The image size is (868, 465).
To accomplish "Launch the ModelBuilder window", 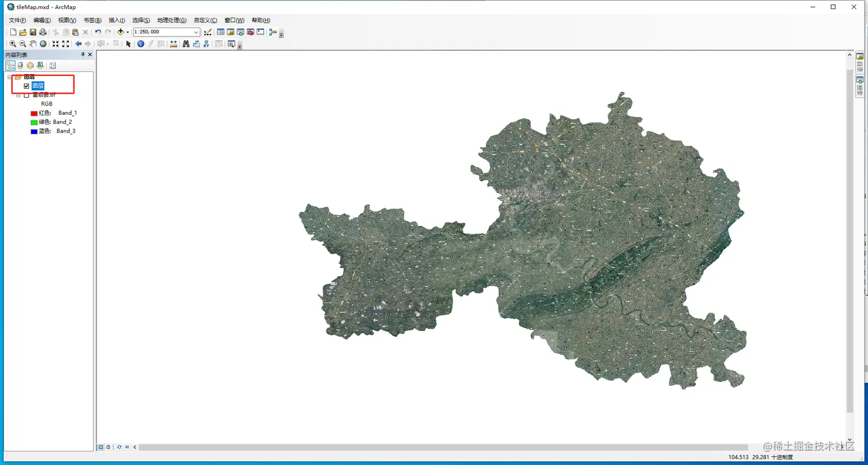I will pos(273,32).
